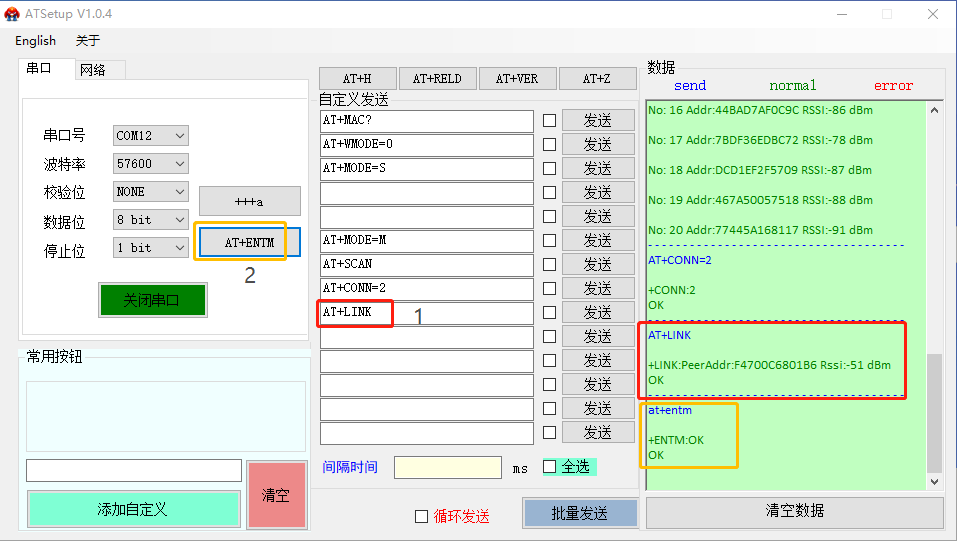Expand the 波特率 57600 dropdown
This screenshot has height=541, width=957.
150,163
